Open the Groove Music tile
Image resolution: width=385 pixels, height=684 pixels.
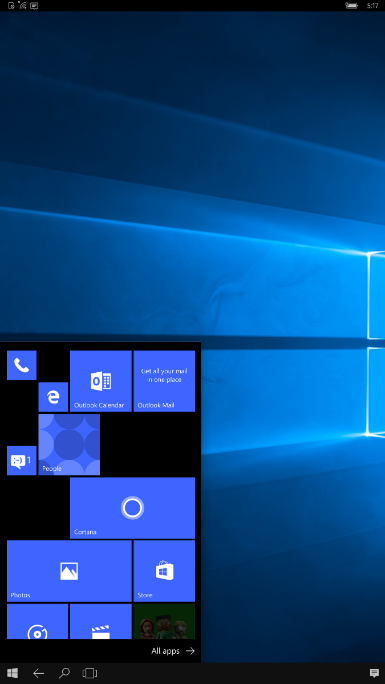pyautogui.click(x=37, y=622)
